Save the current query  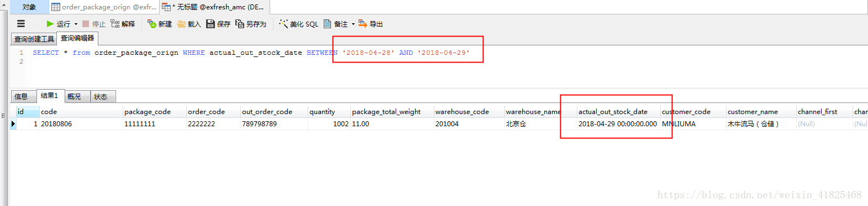point(218,24)
